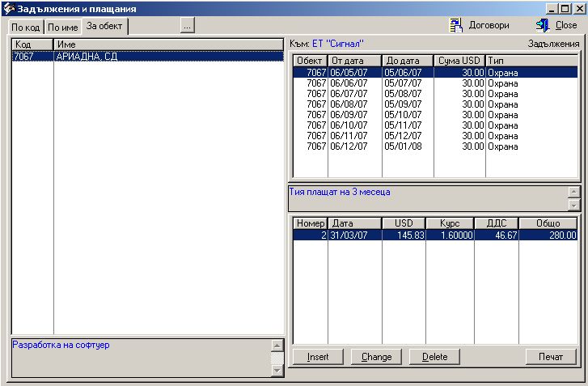Select the obligation row starting 06/05/07
This screenshot has width=588, height=386.
pos(435,72)
